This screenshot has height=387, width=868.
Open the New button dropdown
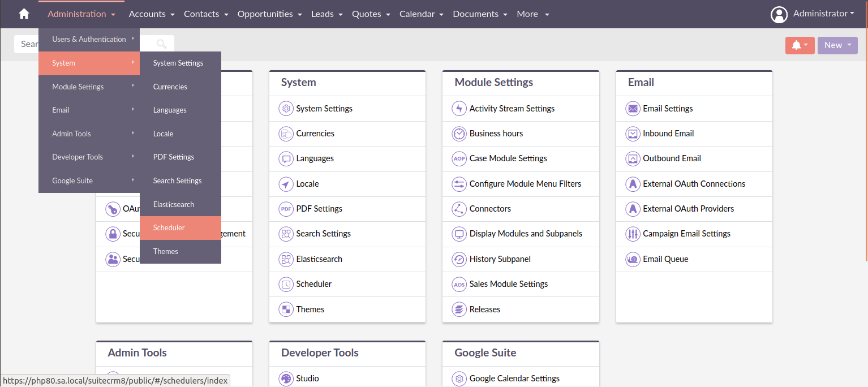pyautogui.click(x=837, y=45)
